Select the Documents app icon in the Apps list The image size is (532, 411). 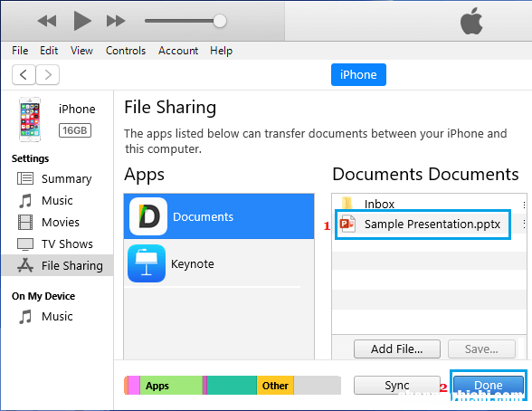pyautogui.click(x=148, y=216)
